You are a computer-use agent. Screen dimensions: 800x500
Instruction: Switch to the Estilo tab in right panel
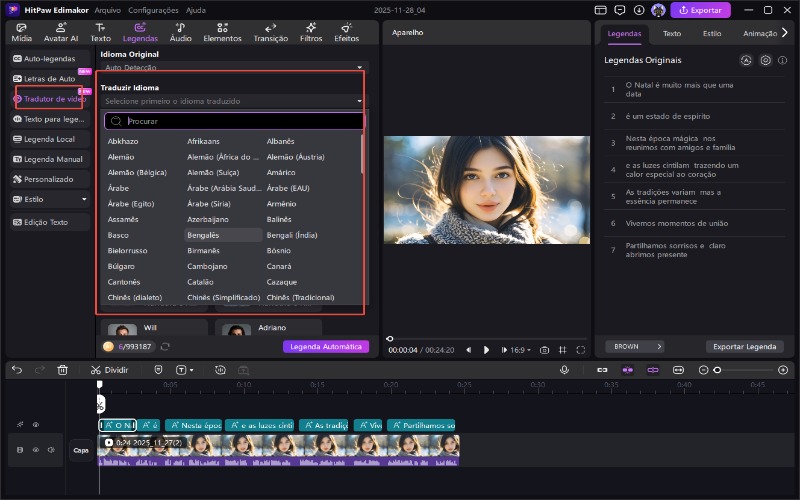click(712, 33)
